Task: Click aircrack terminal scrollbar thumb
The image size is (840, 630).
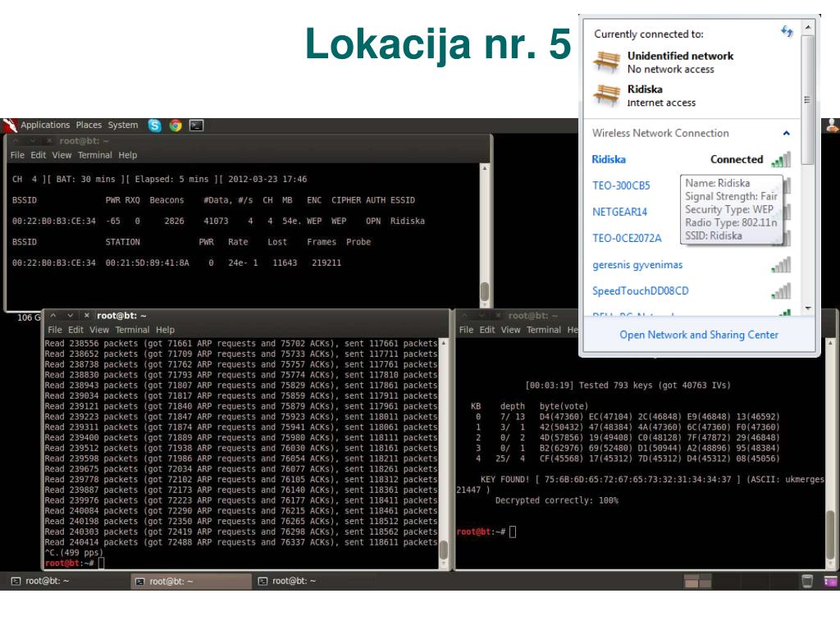Action: pyautogui.click(x=830, y=535)
